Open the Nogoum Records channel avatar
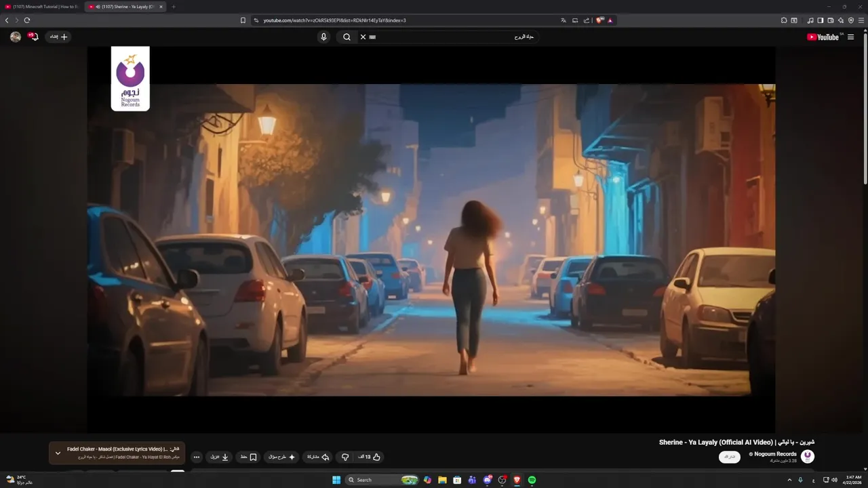The image size is (868, 488). coord(808,457)
